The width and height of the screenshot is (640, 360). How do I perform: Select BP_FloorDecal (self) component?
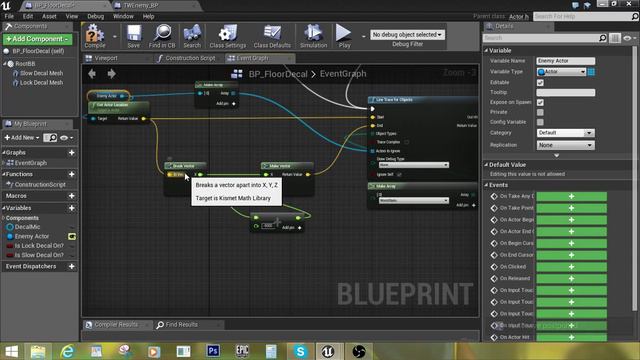click(x=38, y=51)
